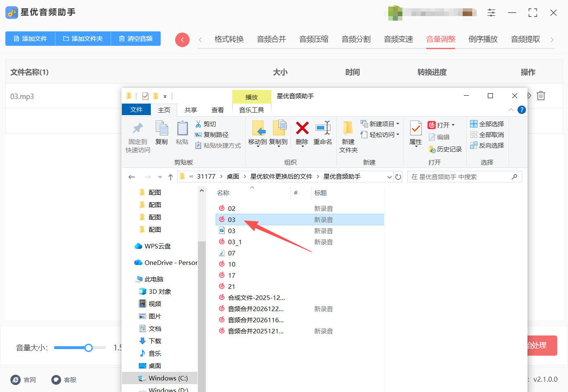568x392 pixels.
Task: Click the quick access properties checkmark icon
Action: (x=145, y=96)
